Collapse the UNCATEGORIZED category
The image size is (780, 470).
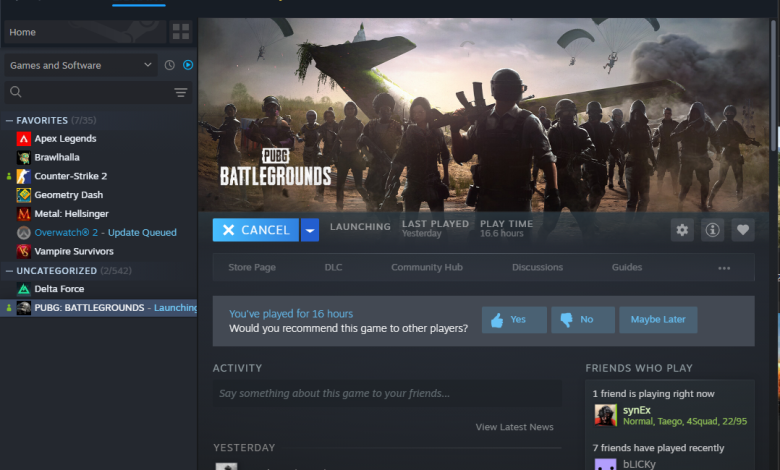point(9,271)
